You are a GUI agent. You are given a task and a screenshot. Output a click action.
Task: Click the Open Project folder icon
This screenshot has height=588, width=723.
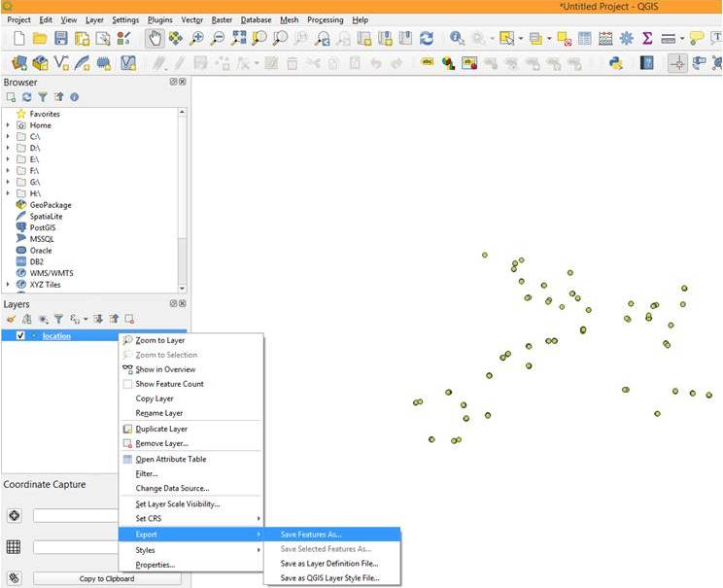coord(40,39)
